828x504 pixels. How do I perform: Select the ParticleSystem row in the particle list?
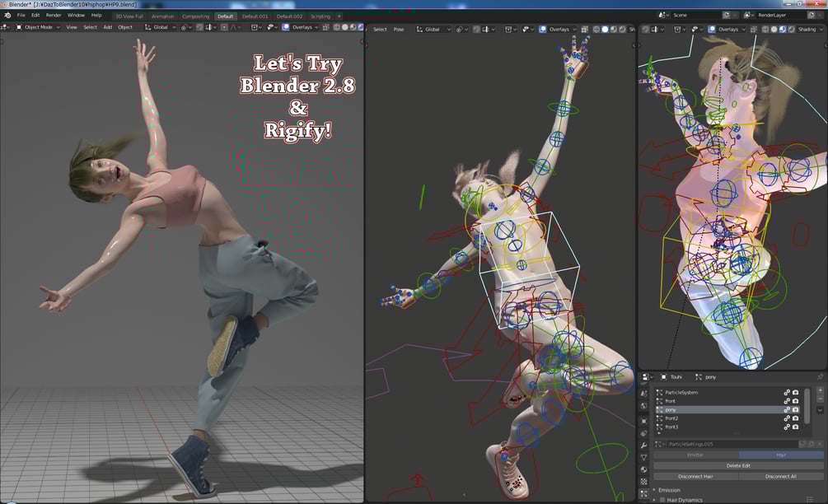coord(728,393)
